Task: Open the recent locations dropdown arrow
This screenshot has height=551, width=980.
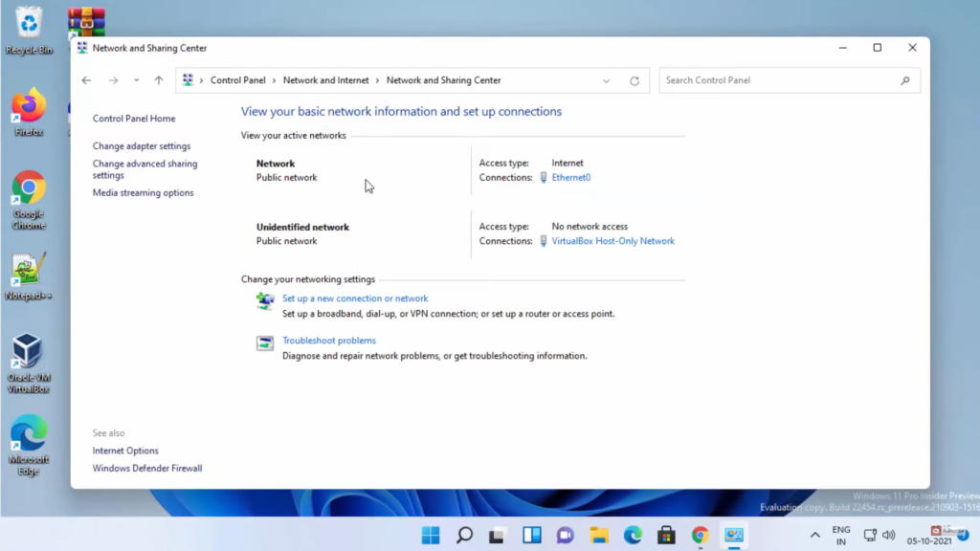Action: click(137, 81)
